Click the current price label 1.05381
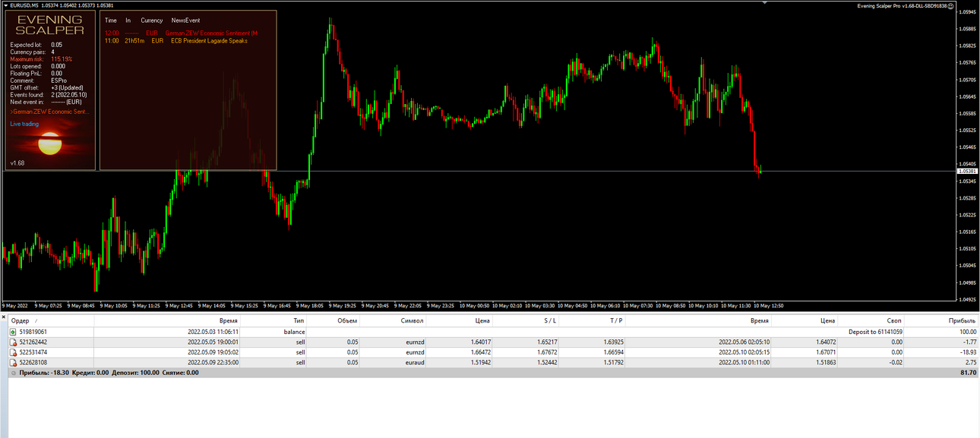Viewport: 980px width, 438px height. (966, 172)
